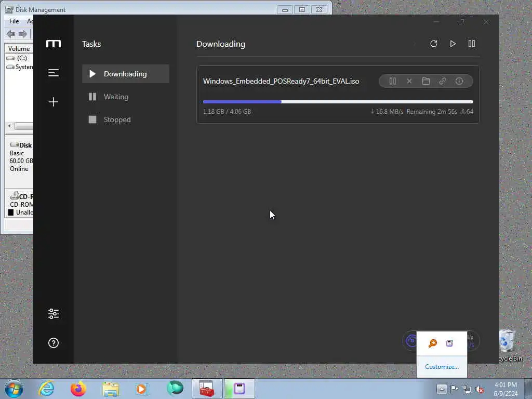This screenshot has width=532, height=399.
Task: Open Windows Media Player from taskbar
Action: pos(142,389)
